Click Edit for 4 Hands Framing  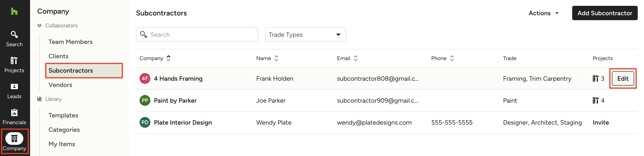click(x=622, y=79)
